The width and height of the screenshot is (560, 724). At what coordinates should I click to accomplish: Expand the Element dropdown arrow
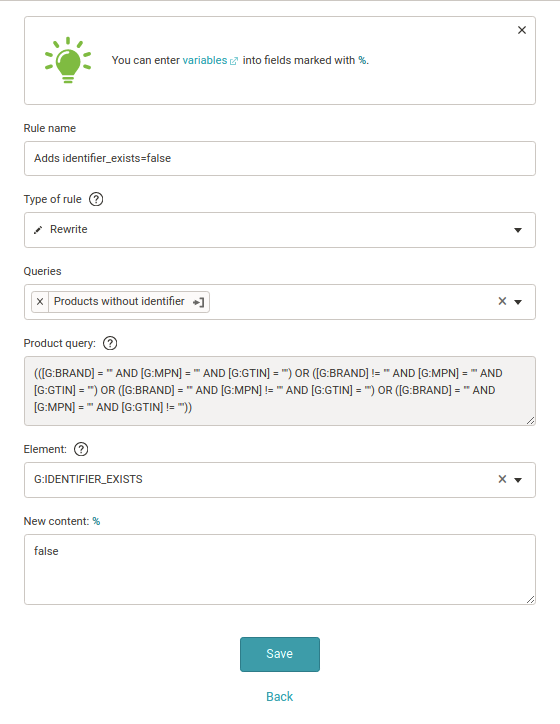click(518, 480)
